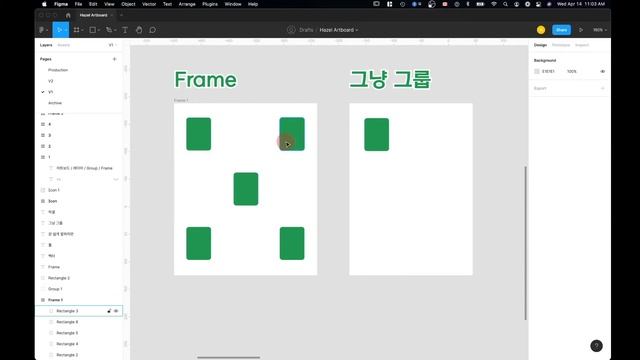Select the Text tool
Screen dimensions: 640x360
125,30
